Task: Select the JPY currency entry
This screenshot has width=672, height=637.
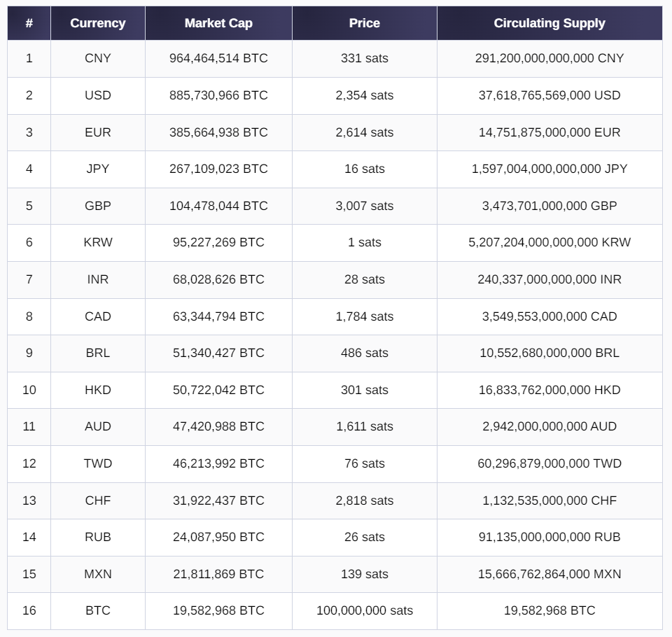Action: coord(98,169)
